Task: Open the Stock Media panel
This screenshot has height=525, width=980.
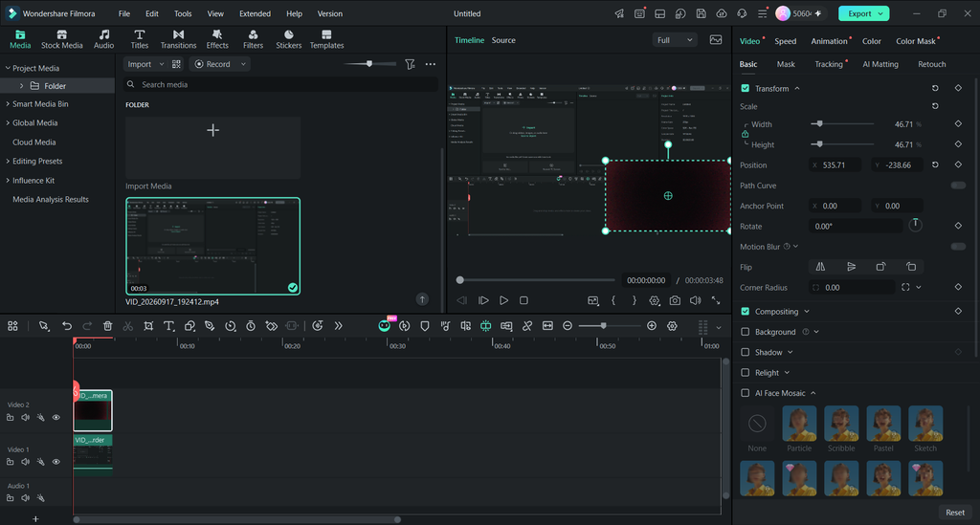Action: point(61,39)
